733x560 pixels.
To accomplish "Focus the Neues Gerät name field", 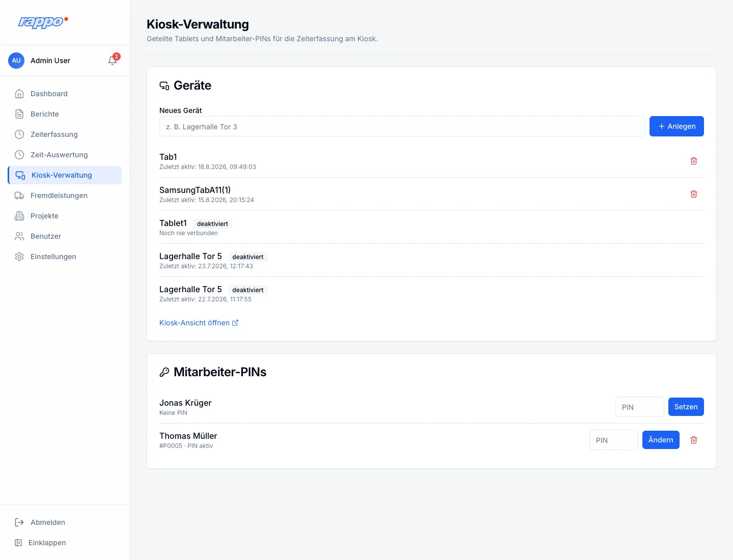I will [402, 126].
